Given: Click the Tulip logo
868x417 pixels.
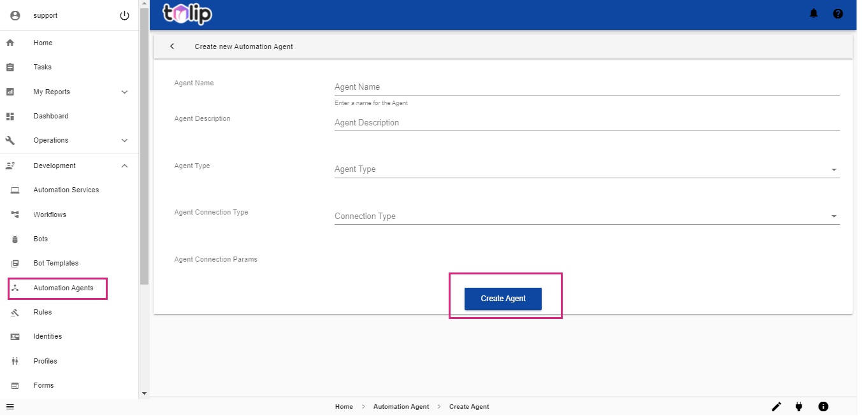Looking at the screenshot, I should tap(187, 14).
